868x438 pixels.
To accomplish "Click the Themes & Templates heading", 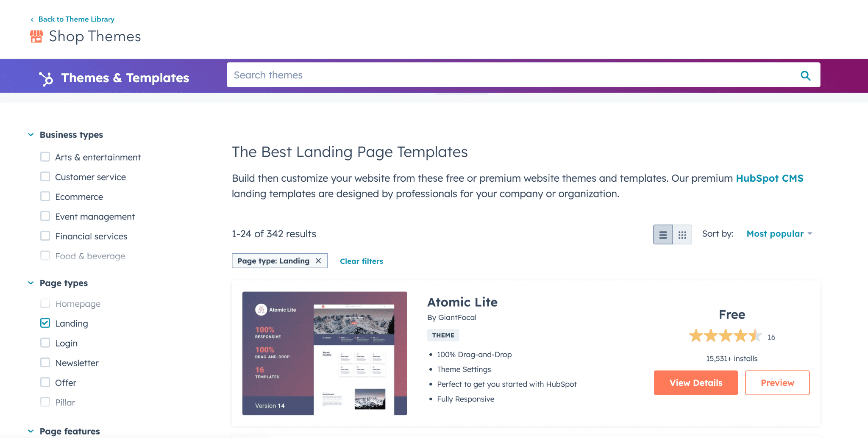I will tap(125, 78).
